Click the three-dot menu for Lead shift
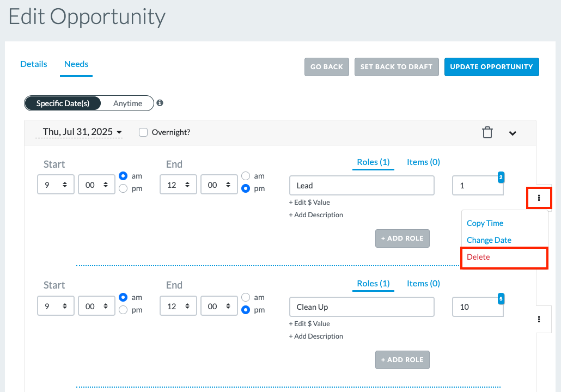This screenshot has width=561, height=392. click(539, 198)
